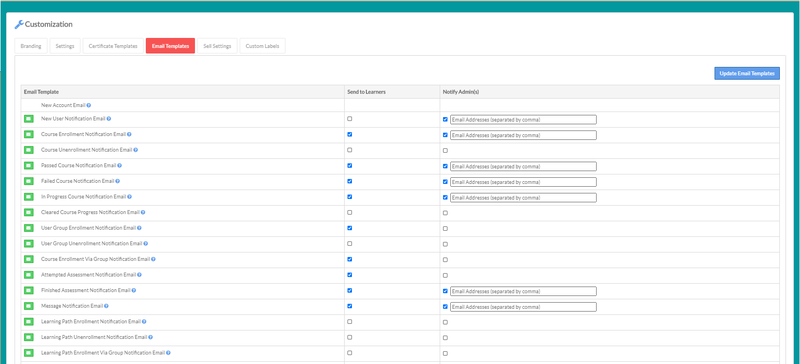Open the Course Enrollment Via Group Notification green icon
Image resolution: width=800 pixels, height=364 pixels.
29,259
